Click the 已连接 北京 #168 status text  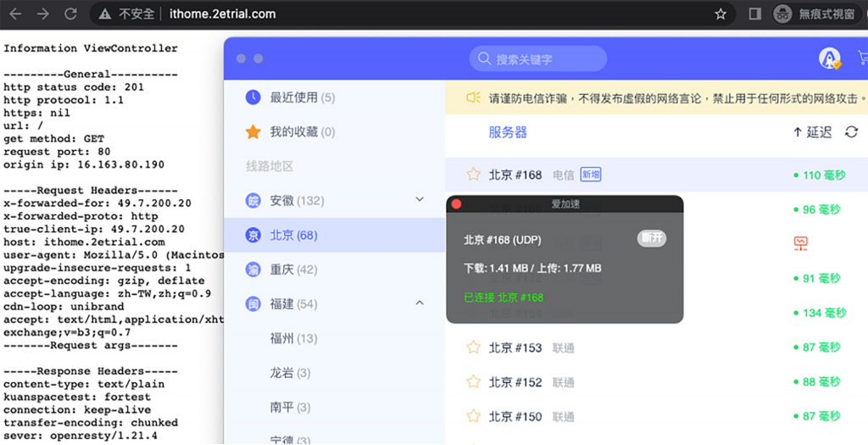tap(504, 298)
